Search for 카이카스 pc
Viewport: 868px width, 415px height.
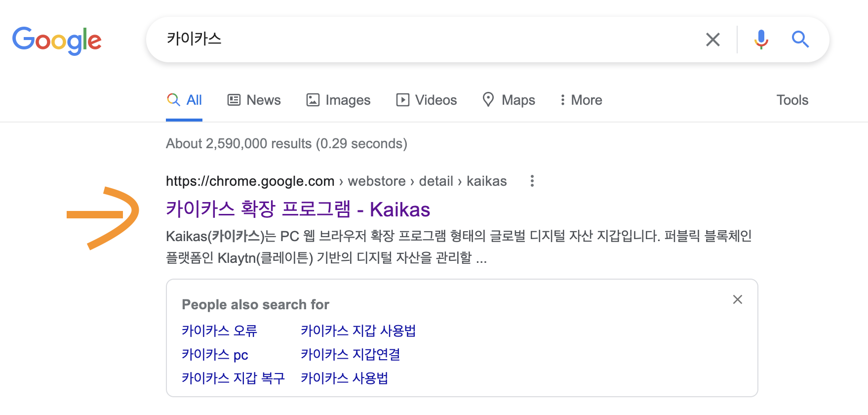point(215,355)
